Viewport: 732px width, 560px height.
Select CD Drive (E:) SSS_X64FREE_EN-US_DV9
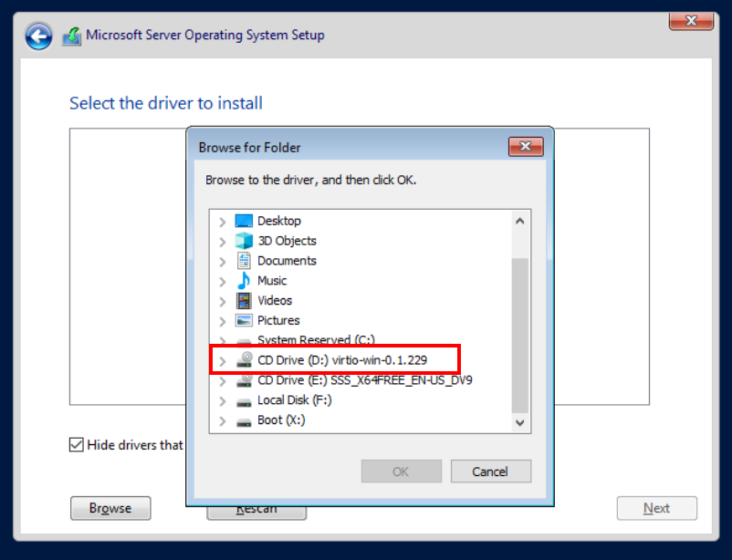pos(364,380)
